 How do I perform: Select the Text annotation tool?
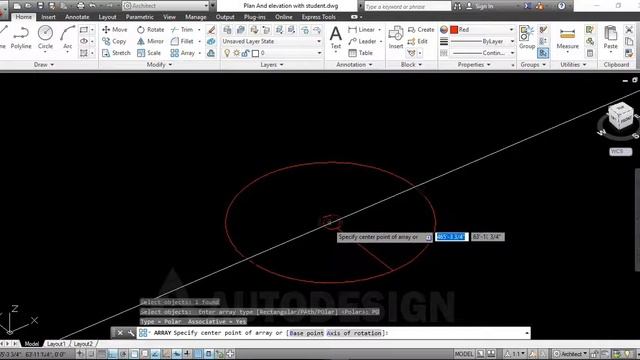(336, 38)
